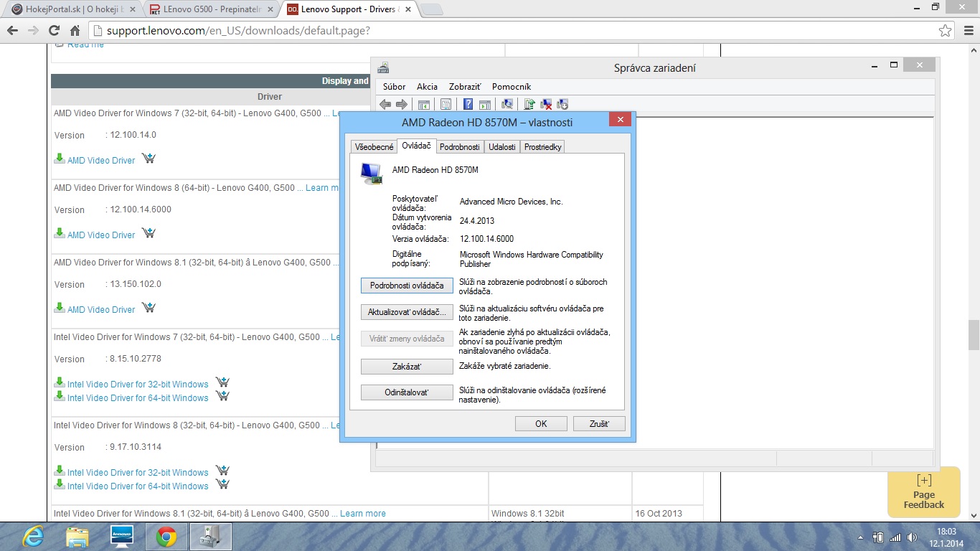Close the AMD Radeon HD 8570M properties dialog
The image size is (980, 551).
(x=619, y=120)
